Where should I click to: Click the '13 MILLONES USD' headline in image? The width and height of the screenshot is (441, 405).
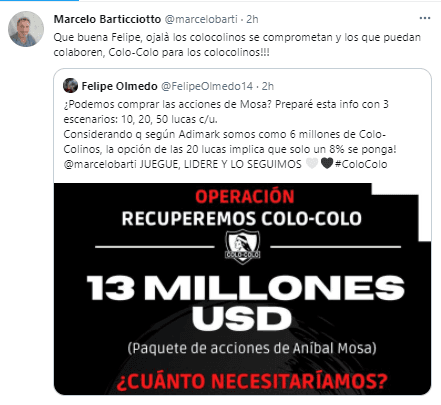246,303
